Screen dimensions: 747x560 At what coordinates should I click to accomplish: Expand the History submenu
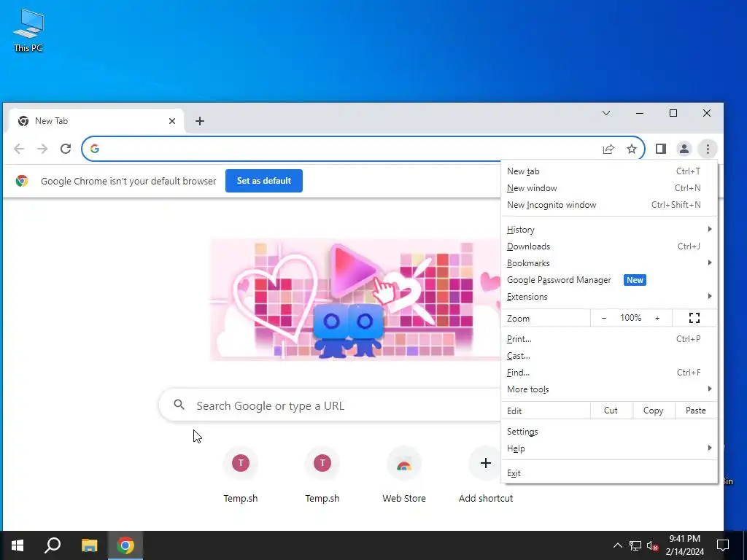(609, 230)
